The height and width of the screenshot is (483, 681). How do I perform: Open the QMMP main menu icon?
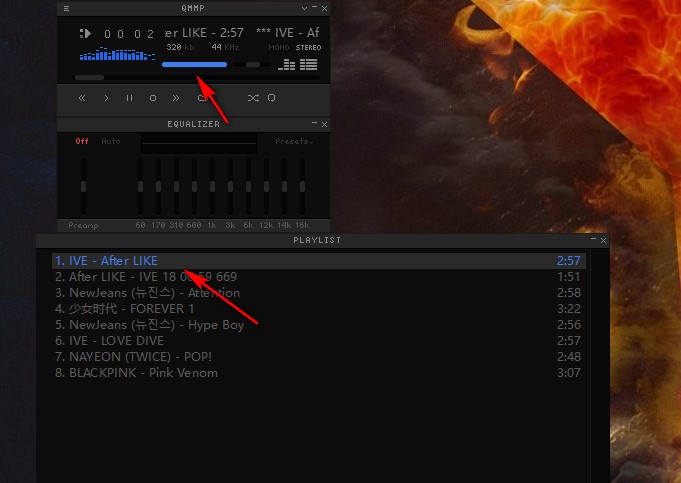click(66, 8)
